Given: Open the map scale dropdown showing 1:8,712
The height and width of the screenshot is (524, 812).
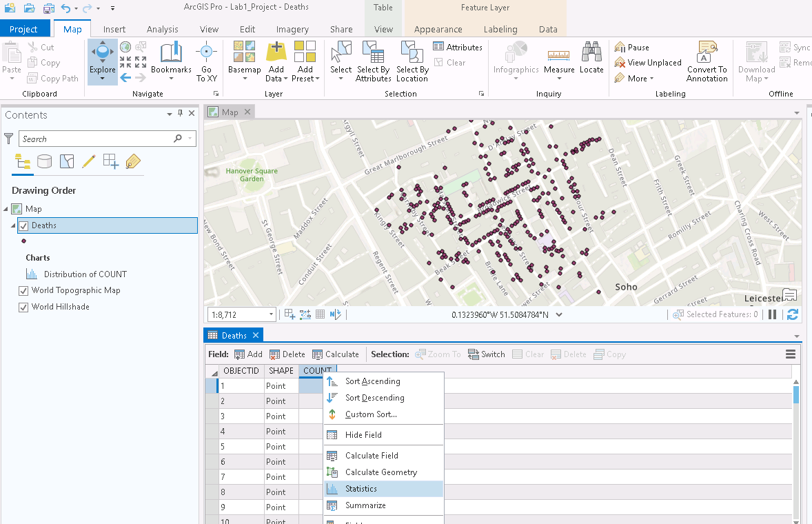Looking at the screenshot, I should [x=270, y=314].
